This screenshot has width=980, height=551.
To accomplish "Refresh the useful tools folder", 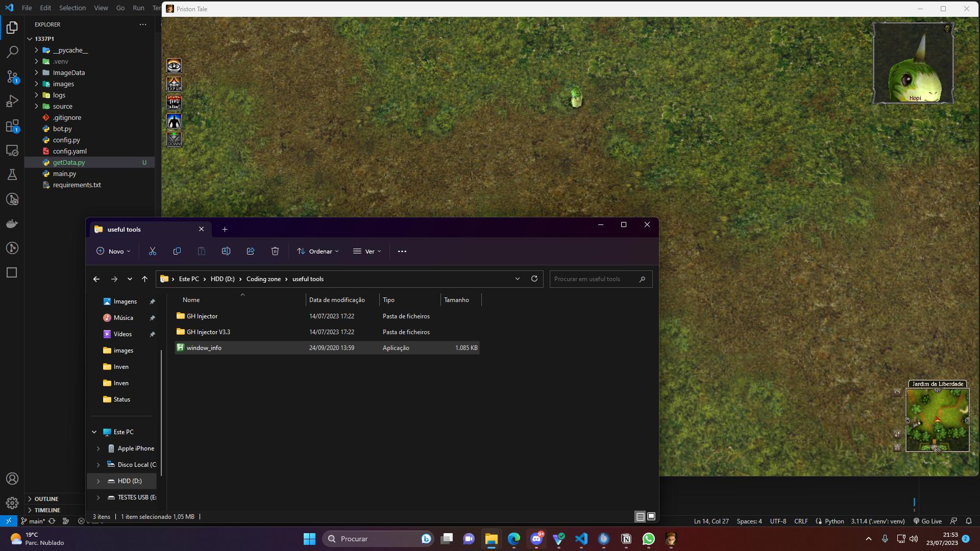I will click(534, 279).
